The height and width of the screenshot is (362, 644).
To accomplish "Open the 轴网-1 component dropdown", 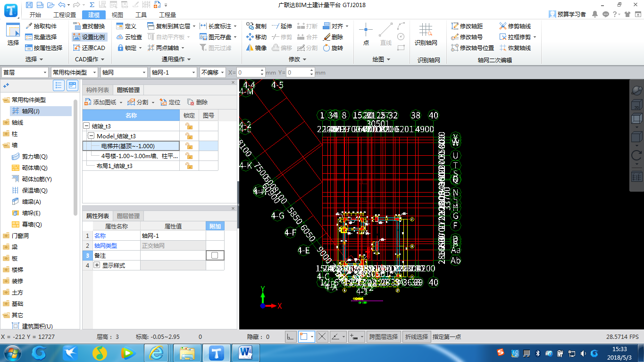I will coord(173,72).
